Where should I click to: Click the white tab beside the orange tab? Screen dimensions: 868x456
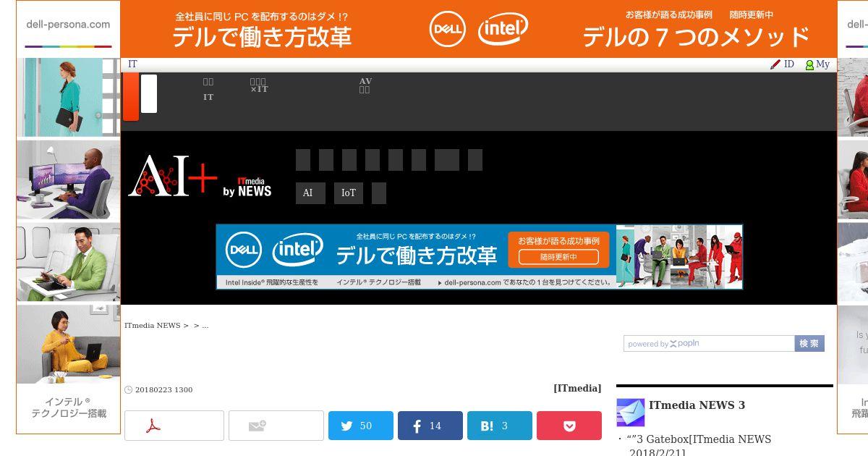pos(149,93)
